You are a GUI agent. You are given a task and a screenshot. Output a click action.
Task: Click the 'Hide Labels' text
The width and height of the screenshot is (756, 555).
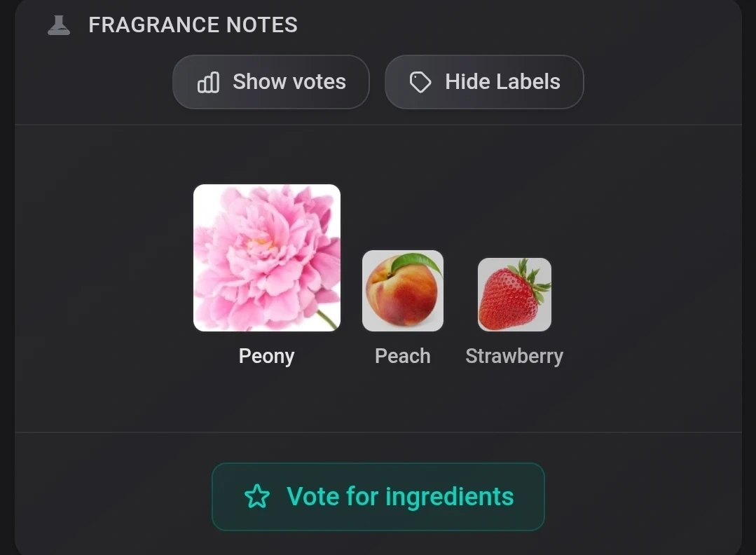502,81
